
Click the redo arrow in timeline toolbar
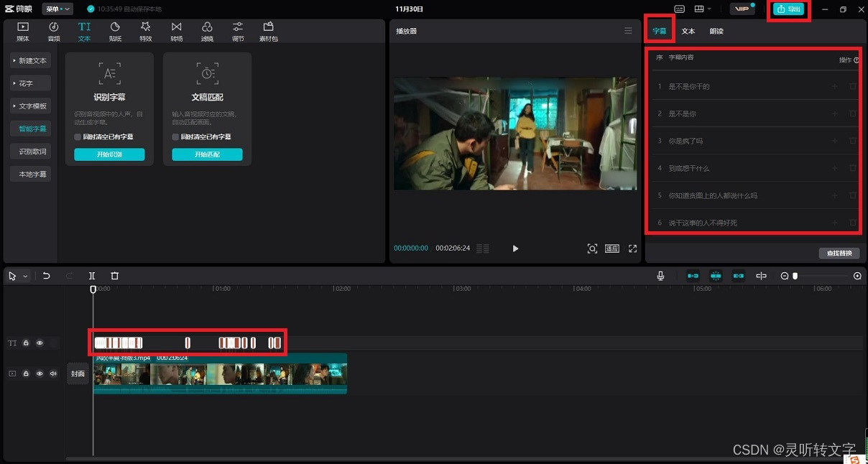[70, 276]
